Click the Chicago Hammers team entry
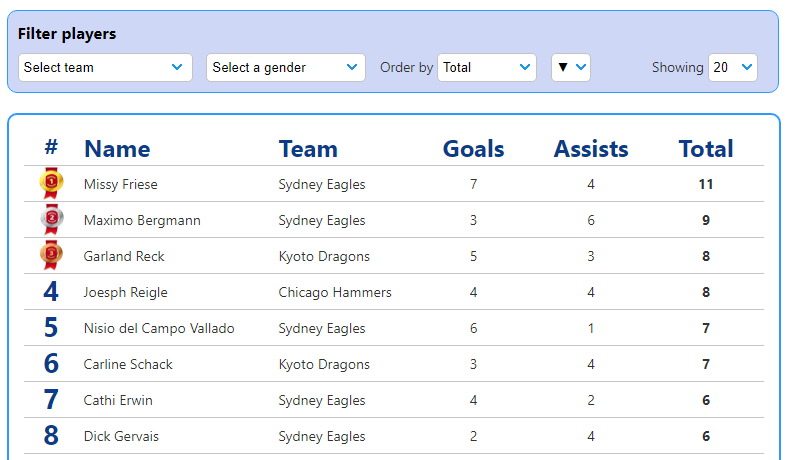Screen dimensions: 786x460 coord(335,292)
